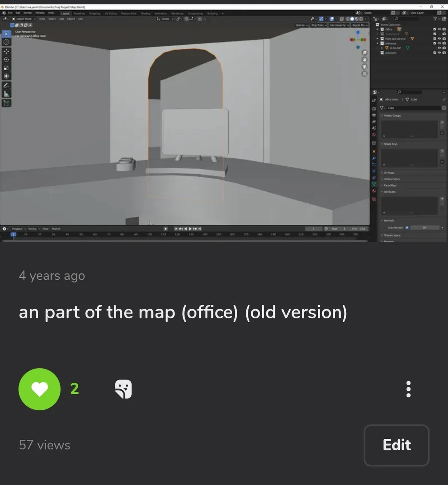Switch to the Modeling workspace tab

pos(79,13)
